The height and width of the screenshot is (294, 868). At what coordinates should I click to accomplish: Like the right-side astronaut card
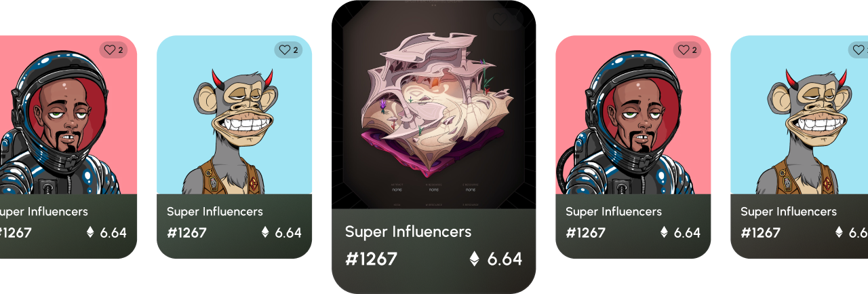click(687, 50)
